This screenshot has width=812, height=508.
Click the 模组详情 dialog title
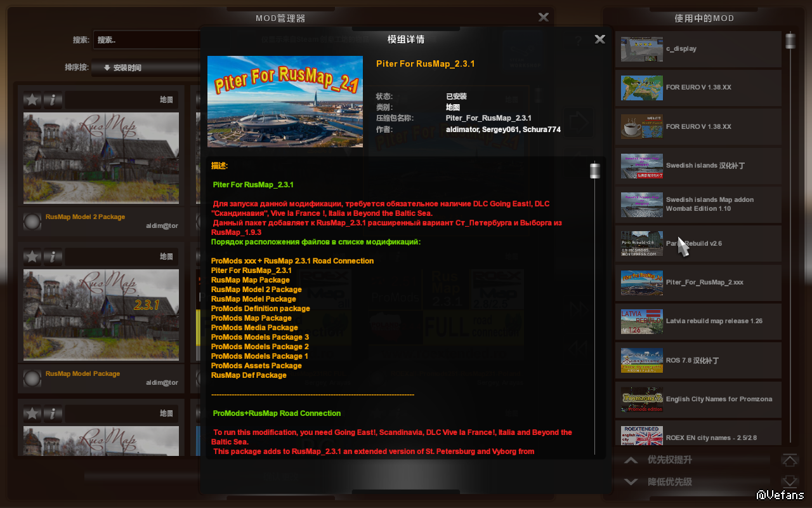point(406,39)
